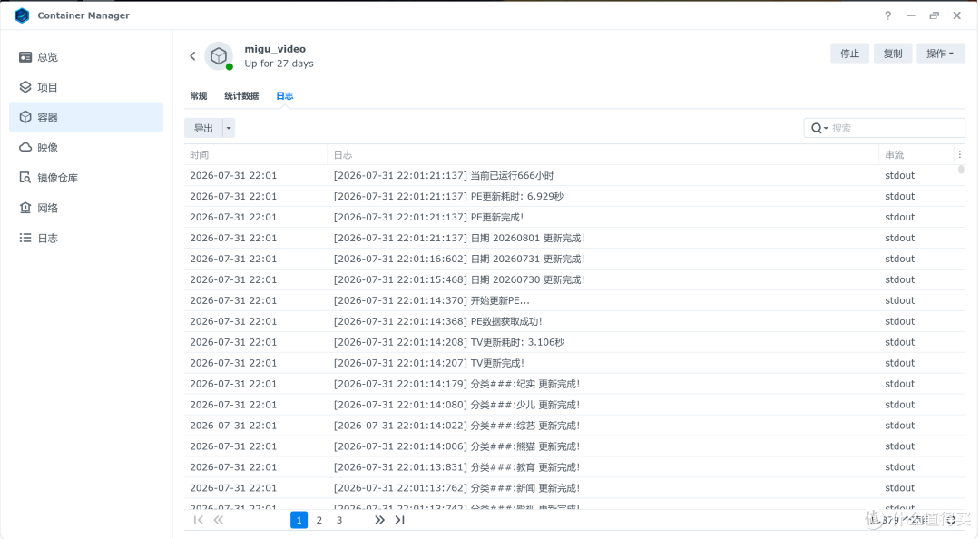Switch to 统计数据 statistics tab
980x539 pixels.
tap(241, 95)
